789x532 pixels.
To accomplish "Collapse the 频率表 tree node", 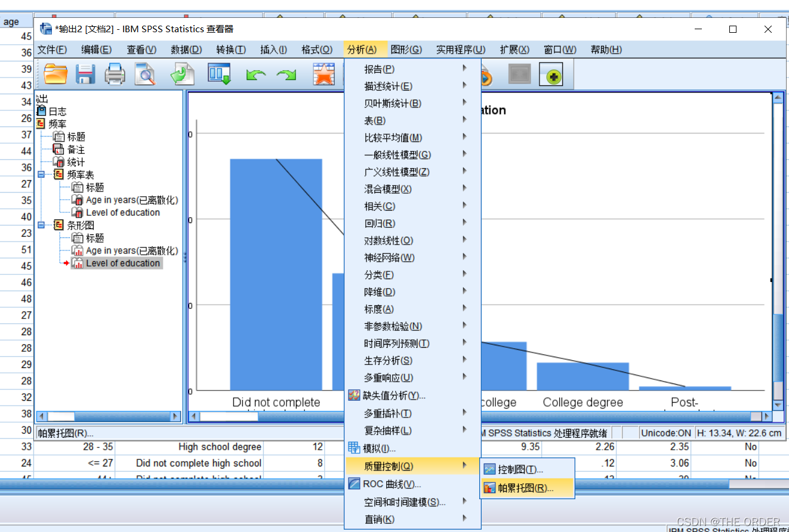I will [x=41, y=174].
